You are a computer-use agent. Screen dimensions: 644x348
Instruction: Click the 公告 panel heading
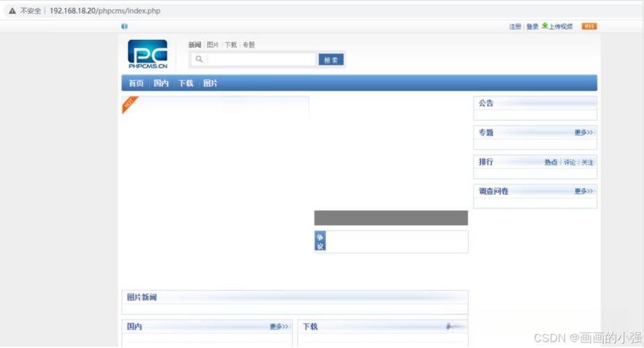(x=486, y=103)
